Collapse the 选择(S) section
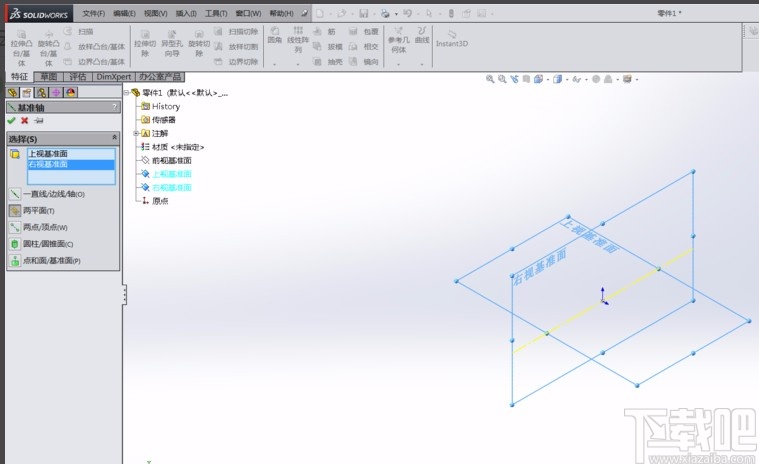The height and width of the screenshot is (464, 759). coord(114,138)
